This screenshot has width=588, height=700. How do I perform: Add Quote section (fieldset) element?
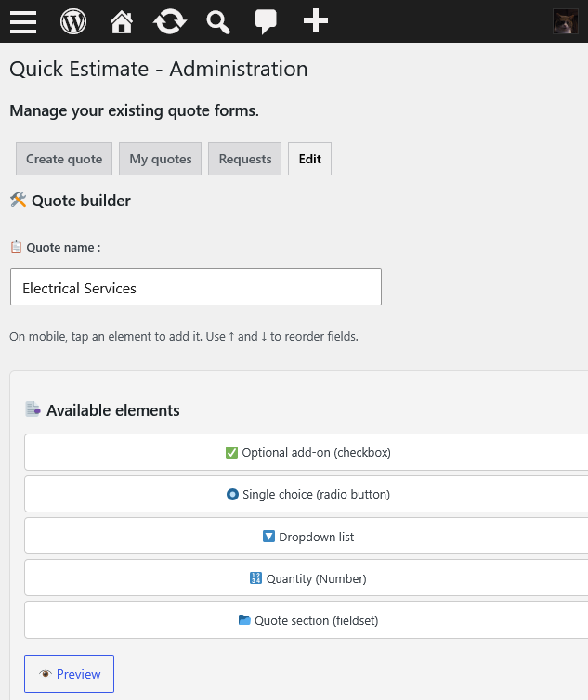click(x=307, y=620)
